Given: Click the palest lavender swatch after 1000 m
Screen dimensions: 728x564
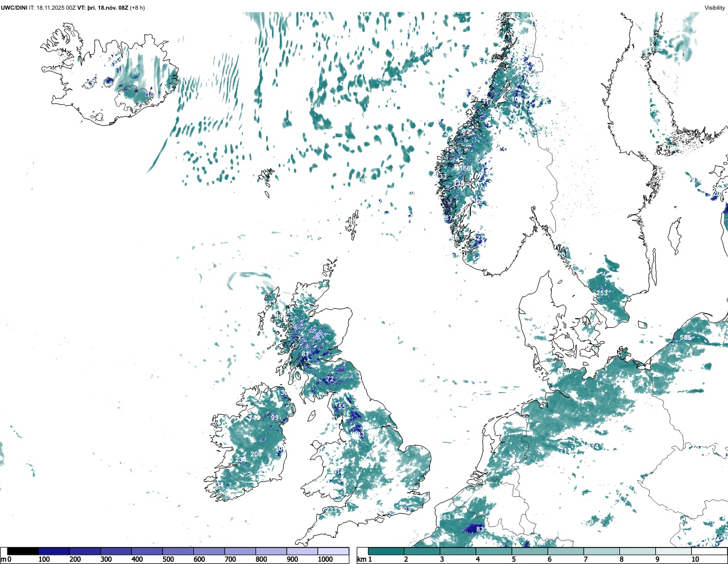Looking at the screenshot, I should (333, 551).
